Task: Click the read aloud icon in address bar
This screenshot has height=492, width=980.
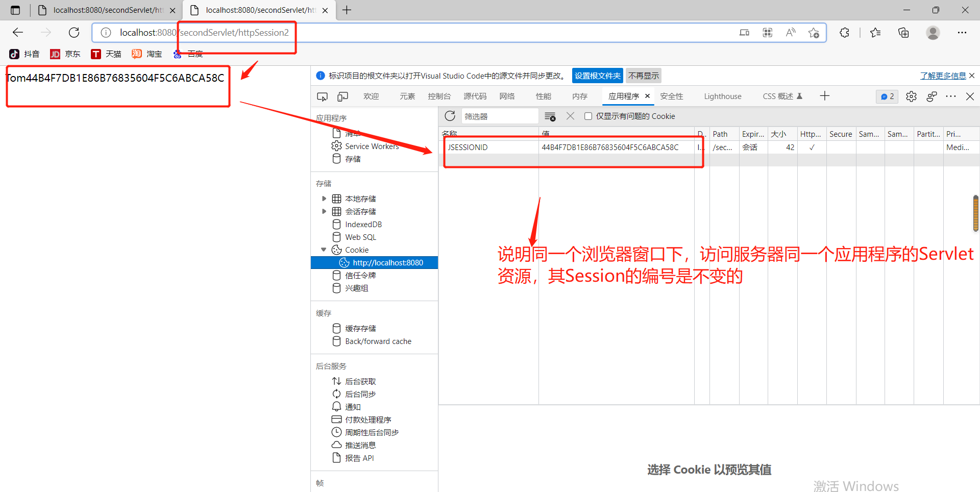Action: 791,33
